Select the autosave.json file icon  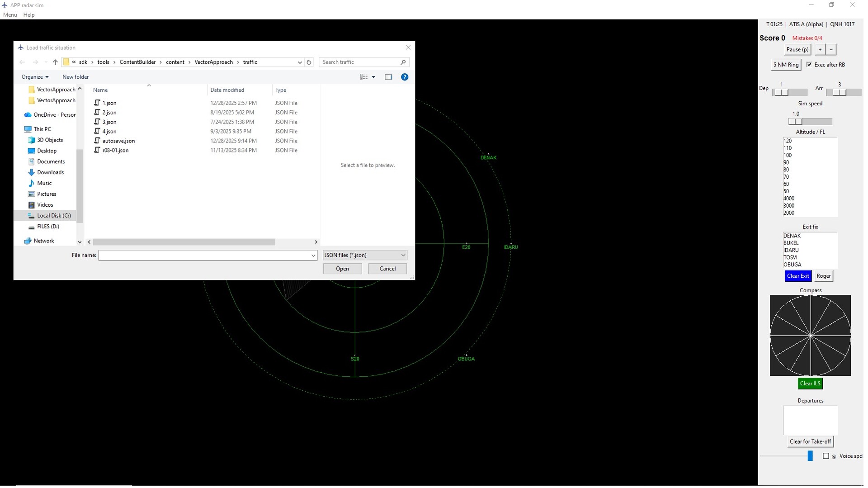tap(97, 141)
